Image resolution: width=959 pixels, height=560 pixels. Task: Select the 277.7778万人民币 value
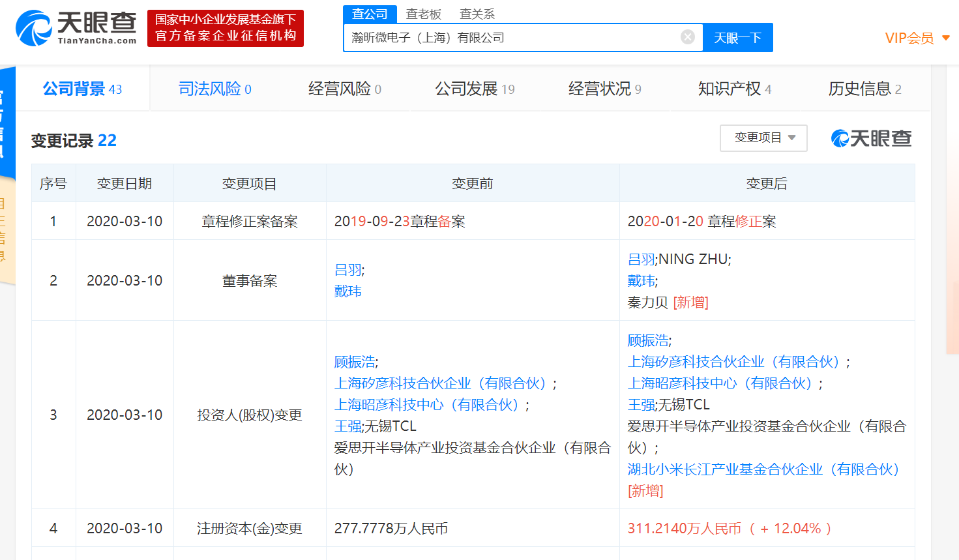[x=391, y=529]
